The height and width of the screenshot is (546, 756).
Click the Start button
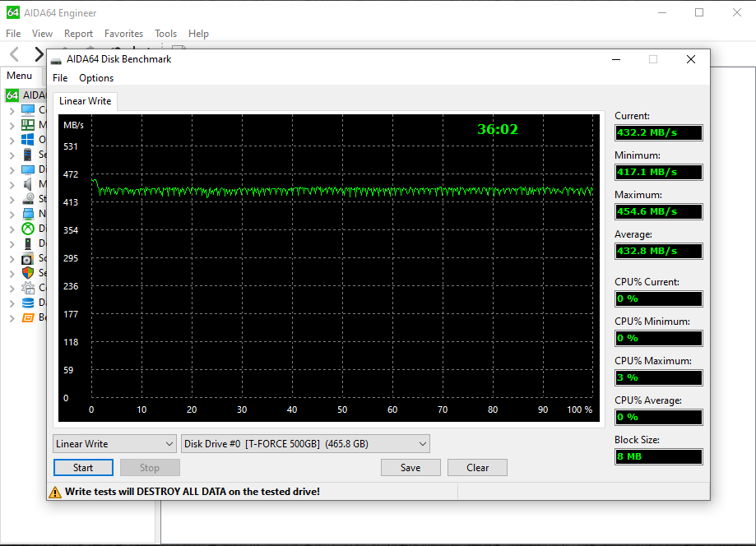click(83, 467)
